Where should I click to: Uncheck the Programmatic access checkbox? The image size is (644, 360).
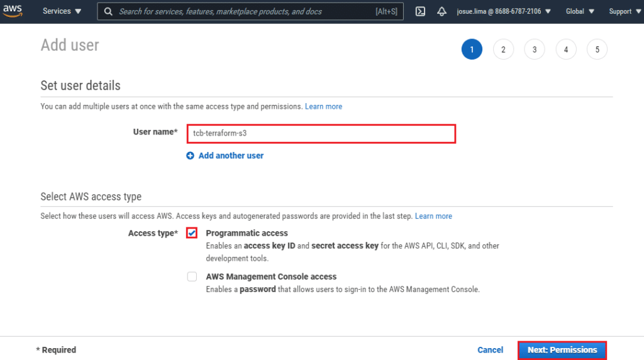pyautogui.click(x=192, y=233)
